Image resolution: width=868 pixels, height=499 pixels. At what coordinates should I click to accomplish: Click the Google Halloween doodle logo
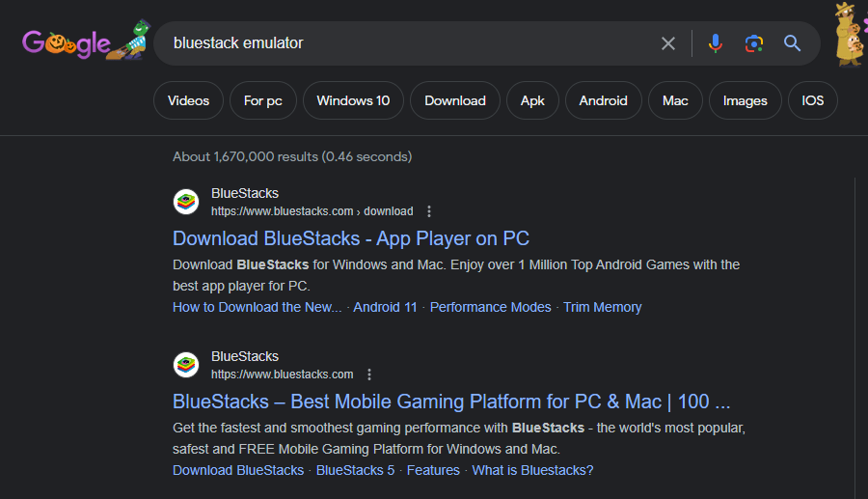click(x=86, y=41)
